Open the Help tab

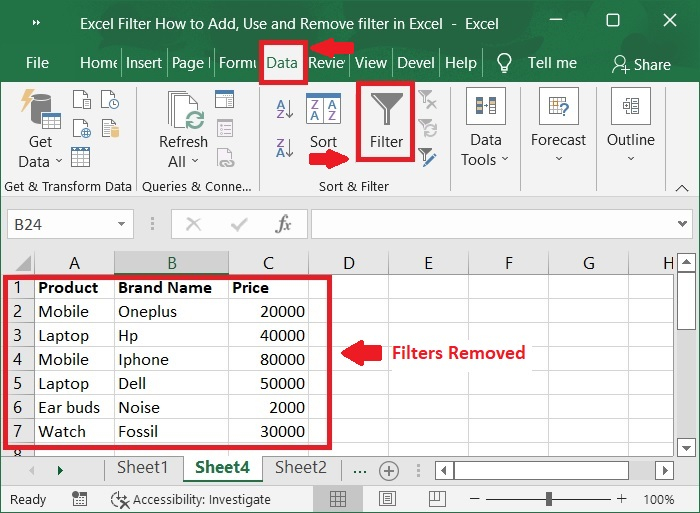click(x=461, y=63)
